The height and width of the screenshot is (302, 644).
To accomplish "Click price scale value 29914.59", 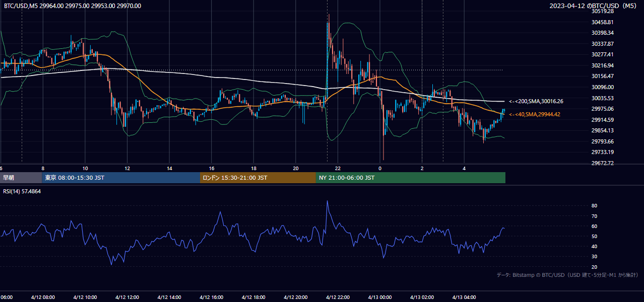I will tap(602, 120).
